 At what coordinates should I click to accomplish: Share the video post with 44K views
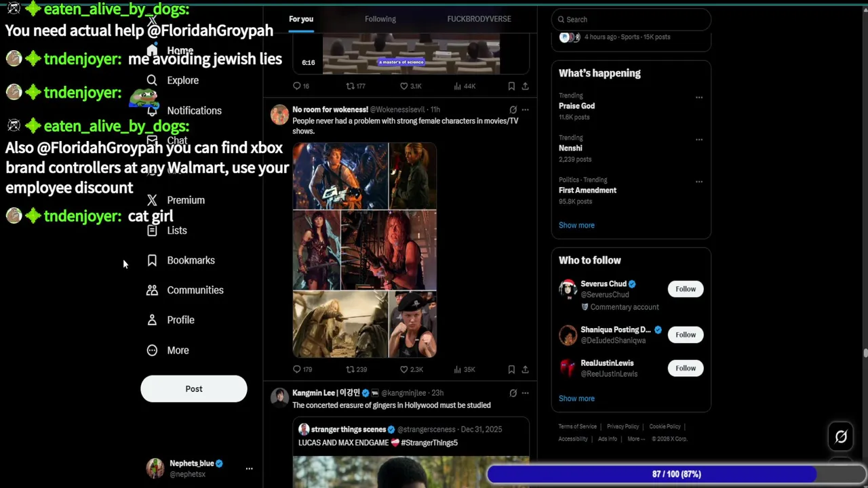click(x=525, y=86)
